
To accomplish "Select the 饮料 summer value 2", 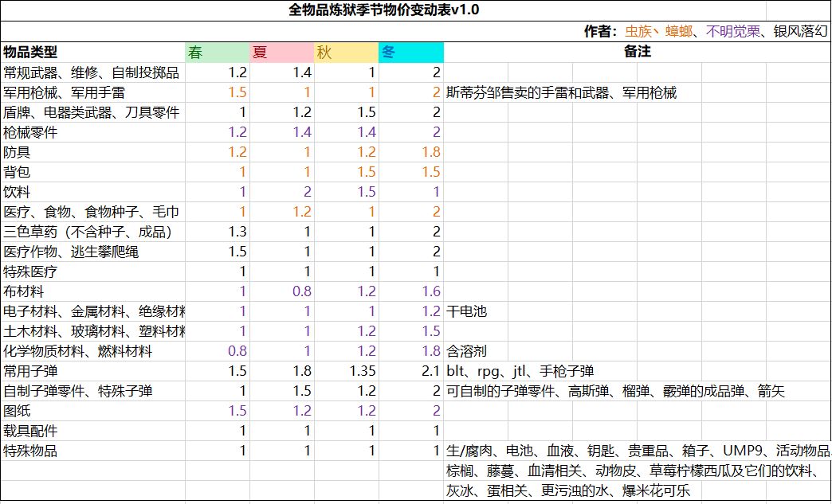I will point(282,192).
